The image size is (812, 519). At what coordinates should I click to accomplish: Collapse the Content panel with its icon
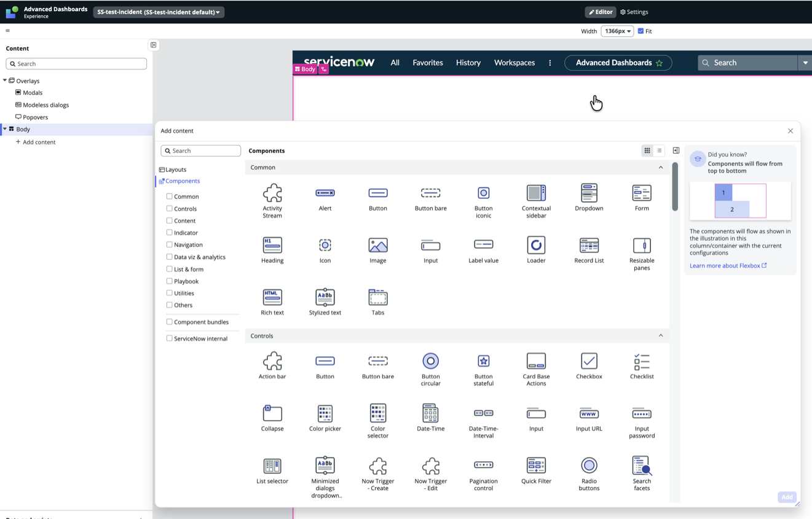point(154,45)
